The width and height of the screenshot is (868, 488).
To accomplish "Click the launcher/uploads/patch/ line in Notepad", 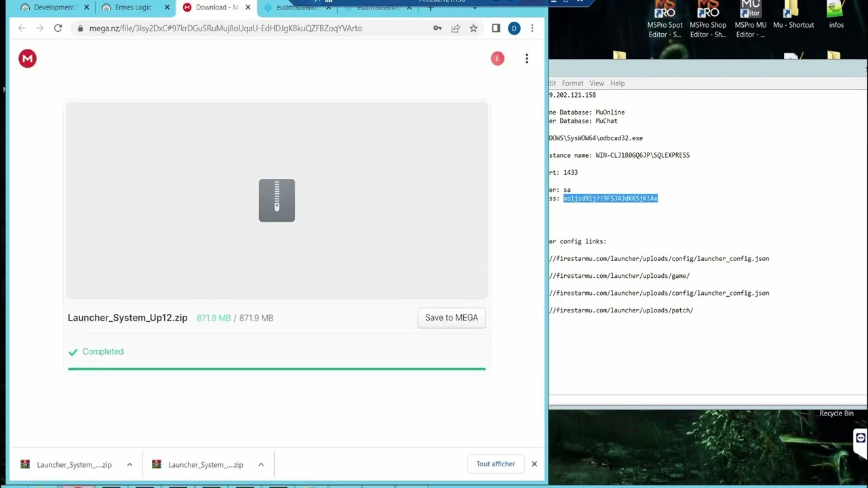I will (x=621, y=310).
